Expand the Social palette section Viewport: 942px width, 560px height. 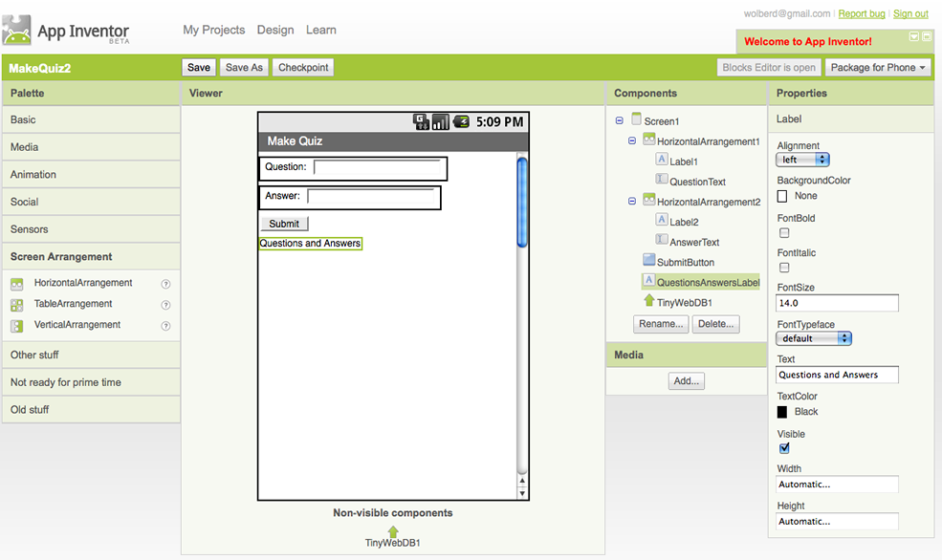[91, 202]
